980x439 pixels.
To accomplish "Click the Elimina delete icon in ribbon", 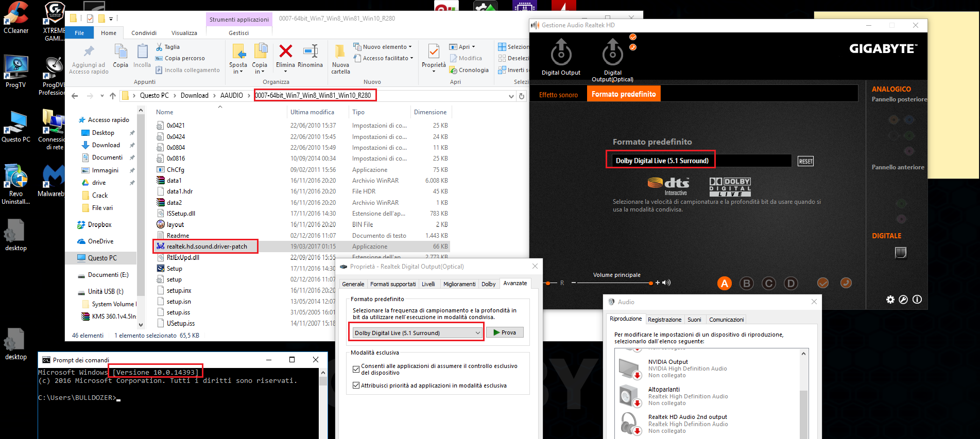I will (x=285, y=51).
